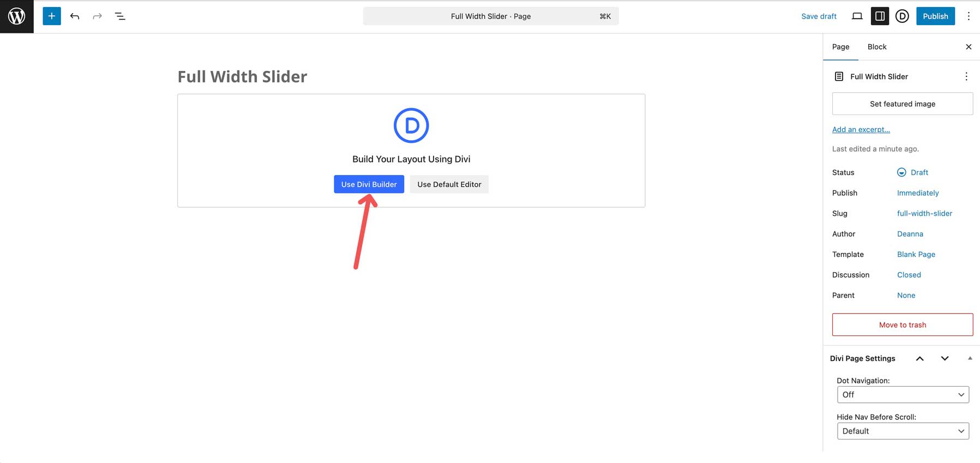Viewport: 980px width, 463px height.
Task: Open the command palette title bar
Action: pyautogui.click(x=491, y=16)
